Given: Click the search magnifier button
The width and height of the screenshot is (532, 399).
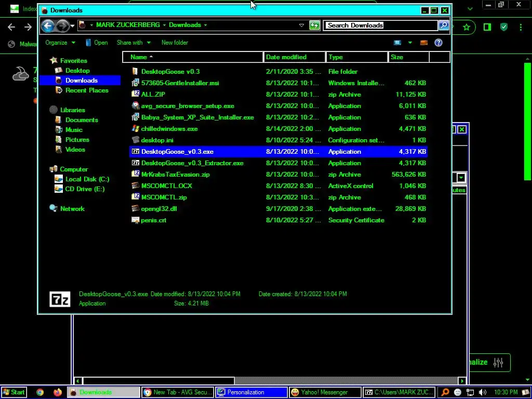Looking at the screenshot, I should pyautogui.click(x=444, y=25).
